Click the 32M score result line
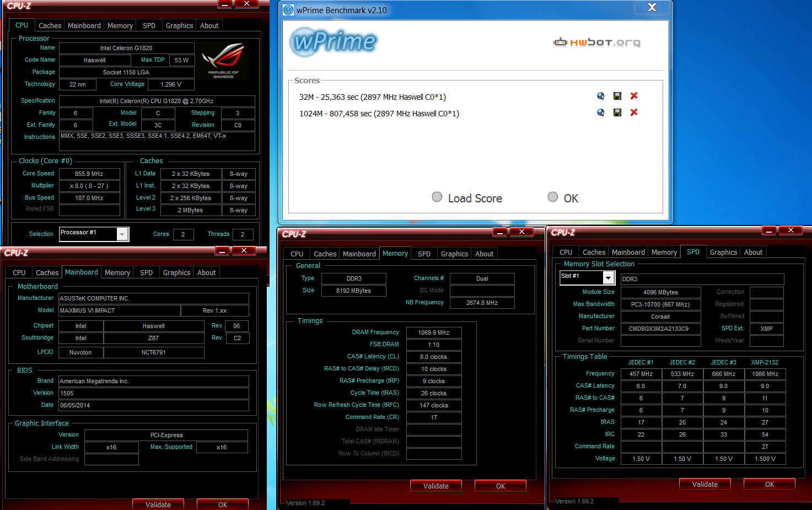The height and width of the screenshot is (510, 812). [373, 97]
